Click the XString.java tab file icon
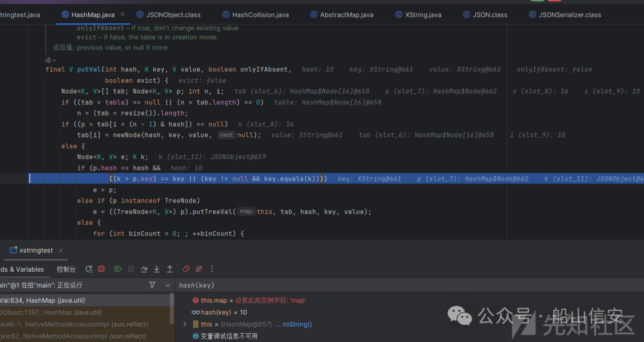Screen dimensions: 644x342 [x=399, y=14]
